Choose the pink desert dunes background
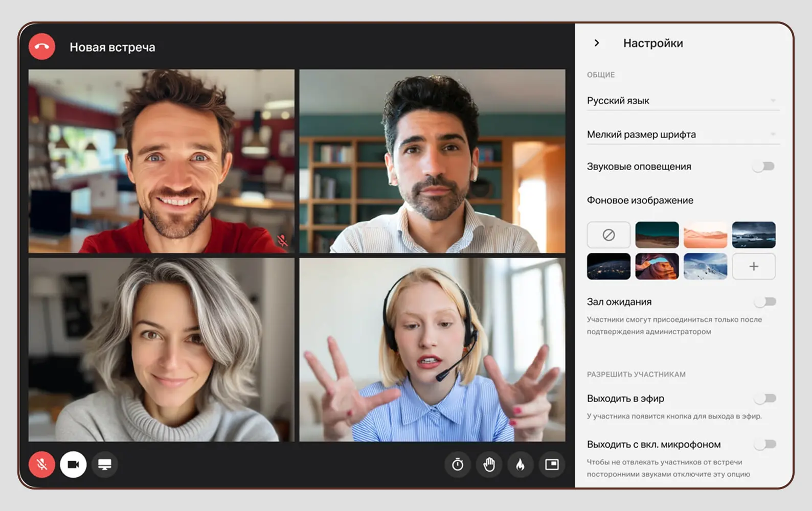Image resolution: width=812 pixels, height=511 pixels. pyautogui.click(x=705, y=235)
